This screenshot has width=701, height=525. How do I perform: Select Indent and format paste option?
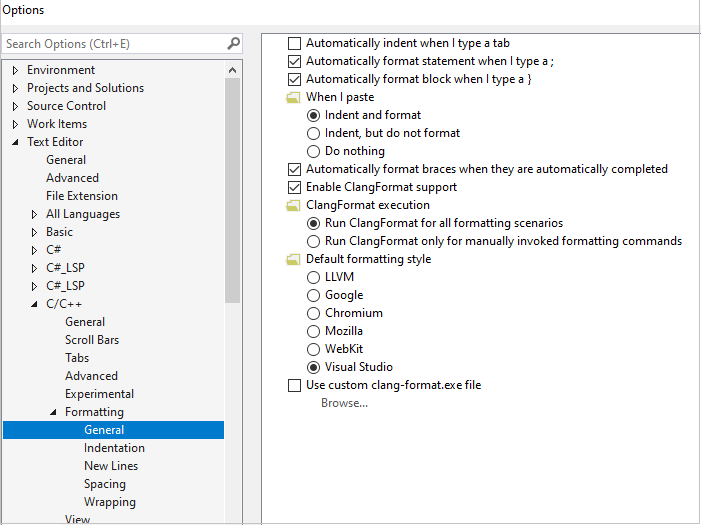313,115
